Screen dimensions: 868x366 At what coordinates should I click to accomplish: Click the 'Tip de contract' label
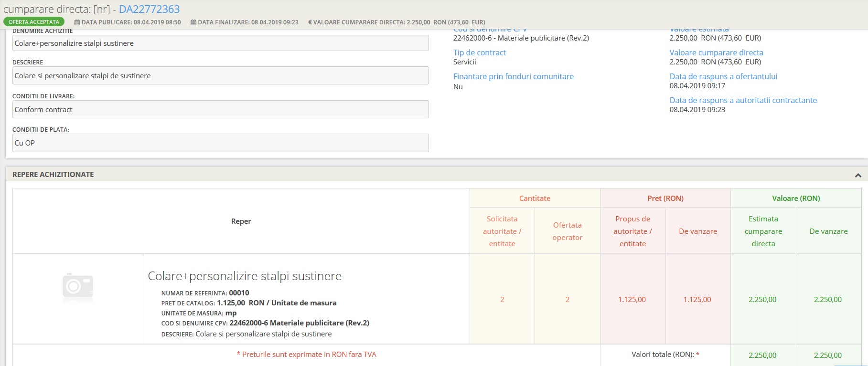(x=480, y=52)
